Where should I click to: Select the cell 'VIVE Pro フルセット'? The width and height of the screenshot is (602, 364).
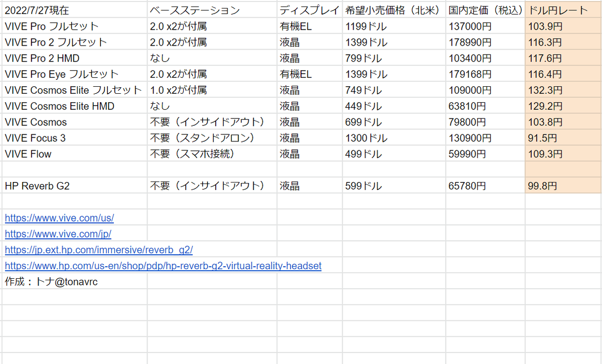point(74,27)
